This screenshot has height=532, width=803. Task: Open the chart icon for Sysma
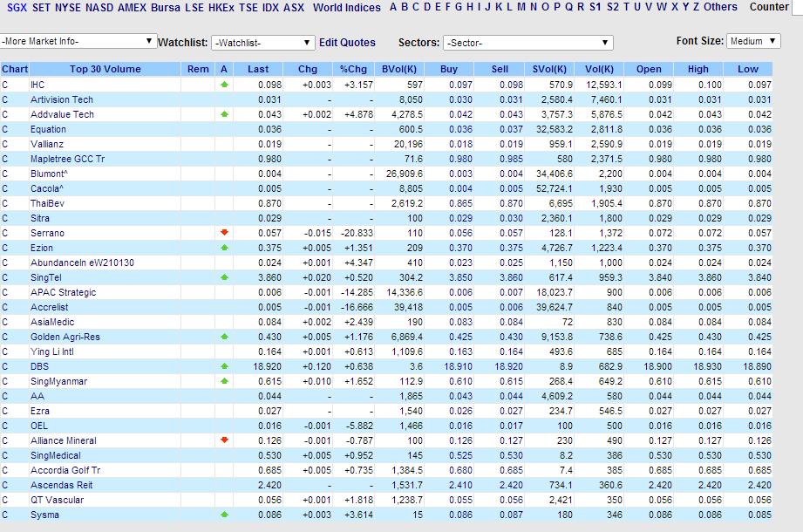6,515
